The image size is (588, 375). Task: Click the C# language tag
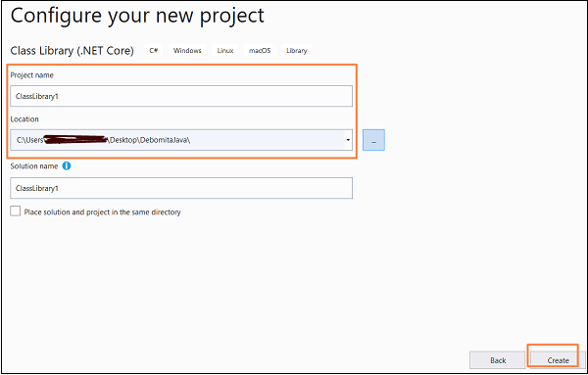click(154, 51)
